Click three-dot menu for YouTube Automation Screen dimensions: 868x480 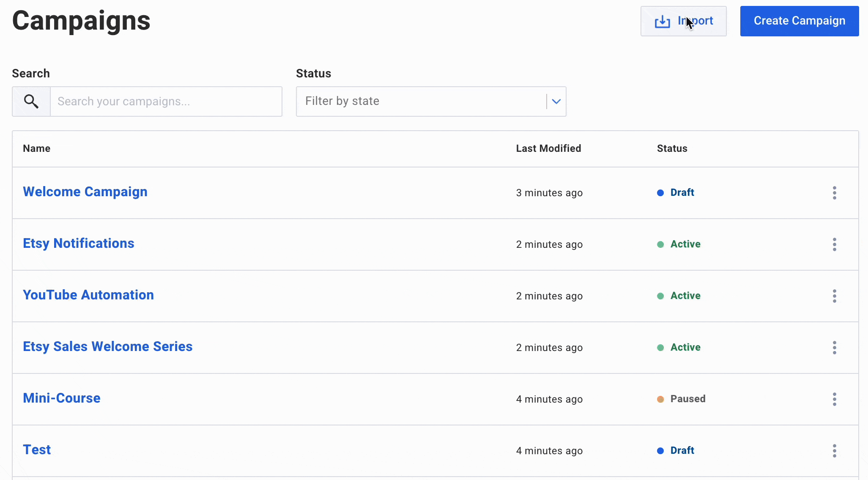pyautogui.click(x=834, y=296)
